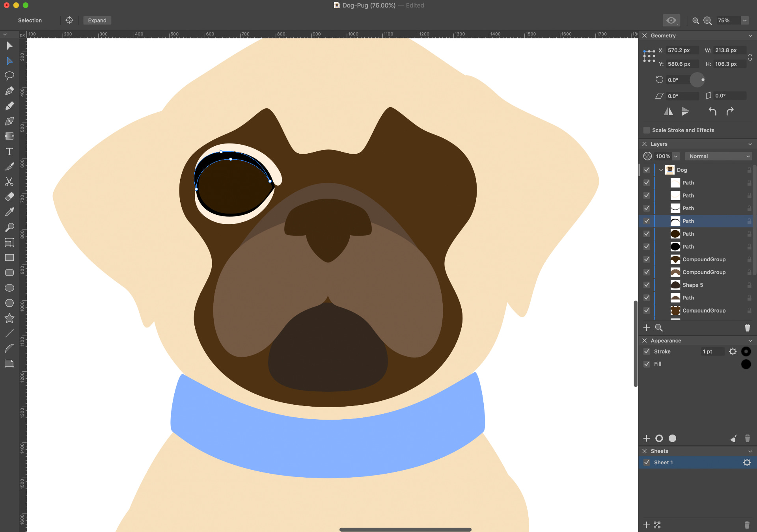
Task: Click the rotate clockwise arrow icon
Action: 730,112
